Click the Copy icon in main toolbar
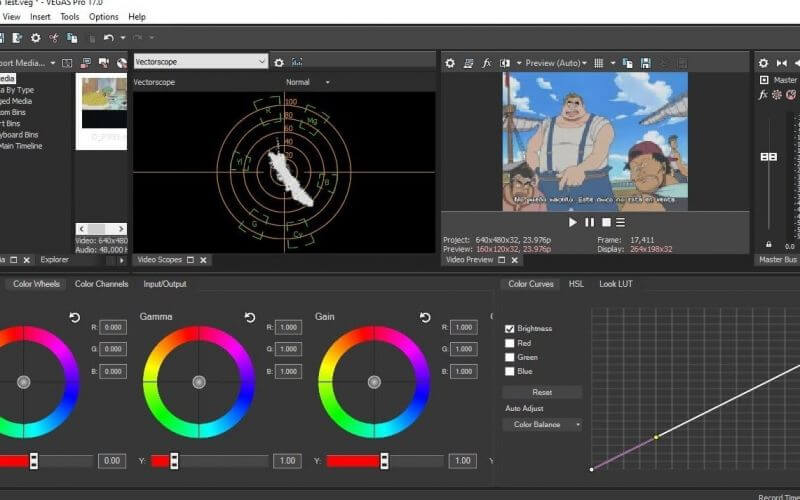 (72, 38)
